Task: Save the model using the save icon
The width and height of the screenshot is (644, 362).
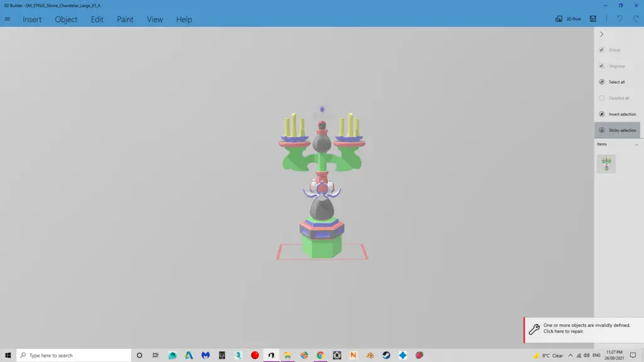Action: coord(593,19)
